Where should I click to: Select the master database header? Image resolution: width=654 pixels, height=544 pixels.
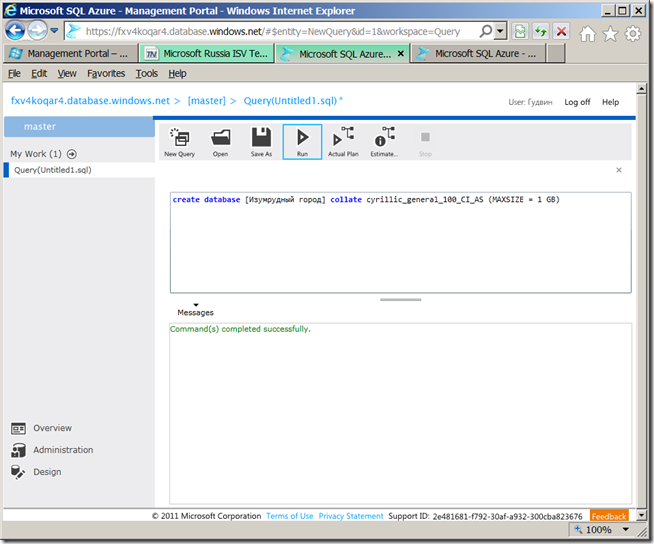(79, 126)
